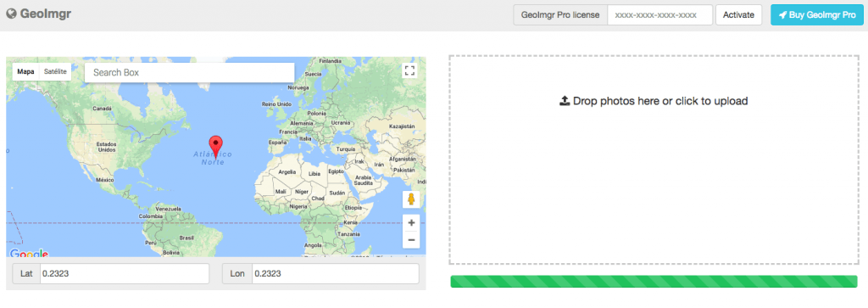The width and height of the screenshot is (868, 308).
Task: Click Canadá label on the map
Action: [101, 108]
